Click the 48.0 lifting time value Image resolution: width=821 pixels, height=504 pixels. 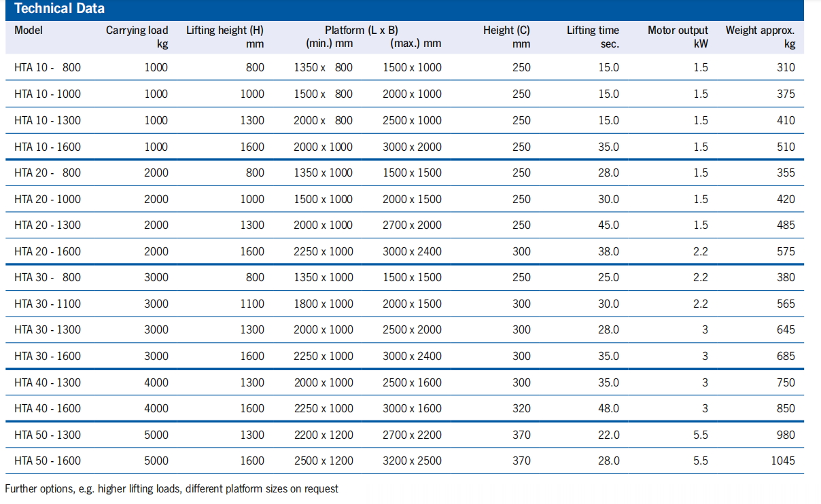(607, 408)
